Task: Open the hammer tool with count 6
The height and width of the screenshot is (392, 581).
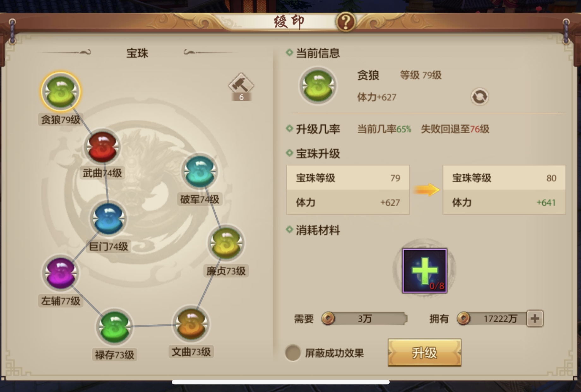Action: tap(241, 87)
